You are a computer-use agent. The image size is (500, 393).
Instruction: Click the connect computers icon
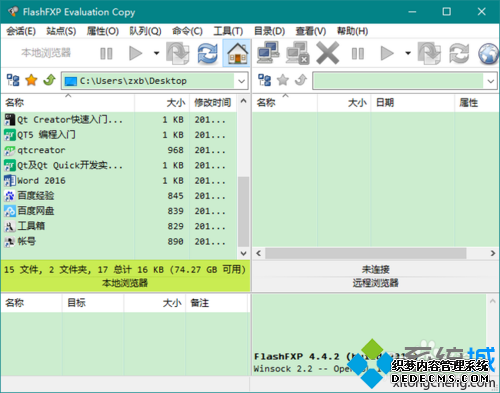click(x=268, y=53)
